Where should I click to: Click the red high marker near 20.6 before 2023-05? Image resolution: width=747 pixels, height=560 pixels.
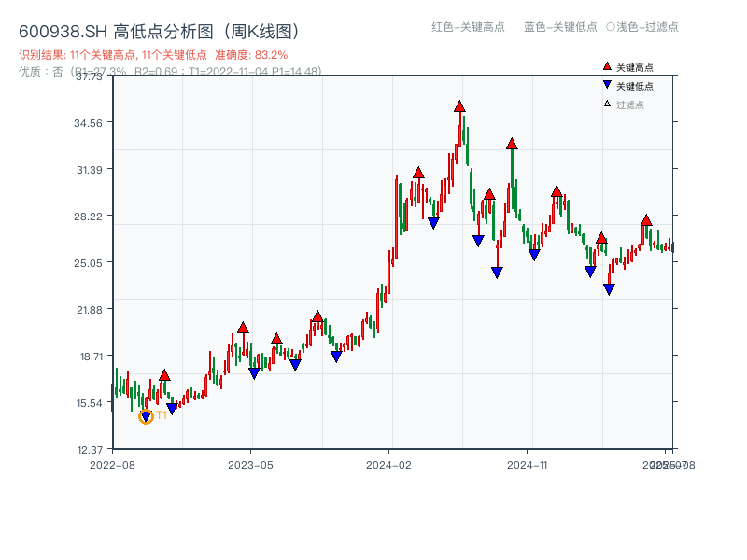243,328
